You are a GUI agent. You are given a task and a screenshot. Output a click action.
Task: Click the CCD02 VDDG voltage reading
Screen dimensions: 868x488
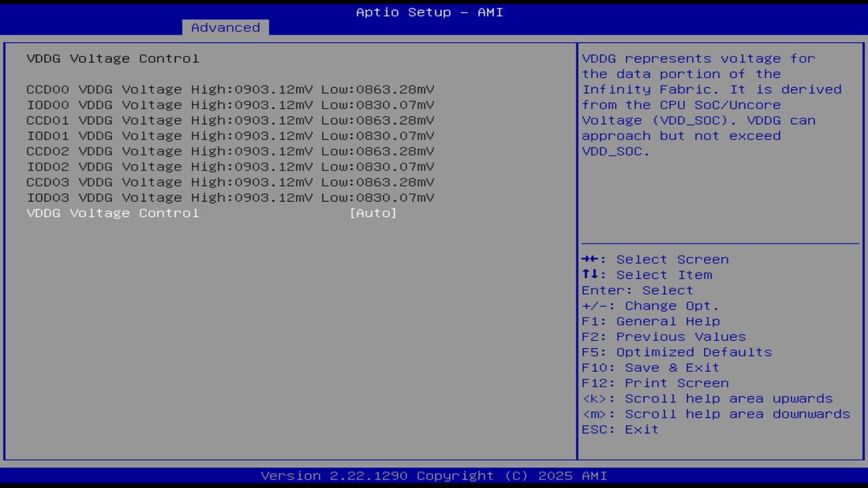point(230,150)
